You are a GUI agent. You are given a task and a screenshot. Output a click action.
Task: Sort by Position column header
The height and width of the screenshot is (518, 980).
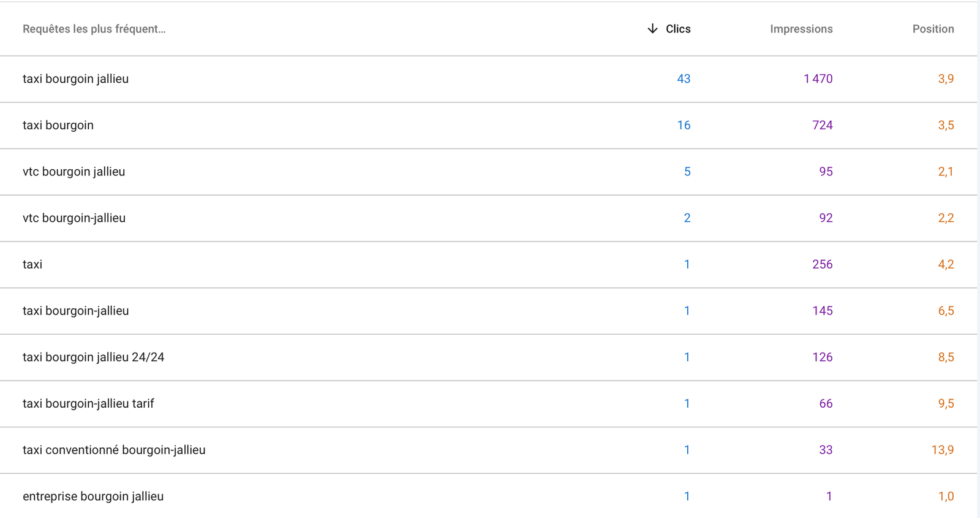pyautogui.click(x=933, y=29)
